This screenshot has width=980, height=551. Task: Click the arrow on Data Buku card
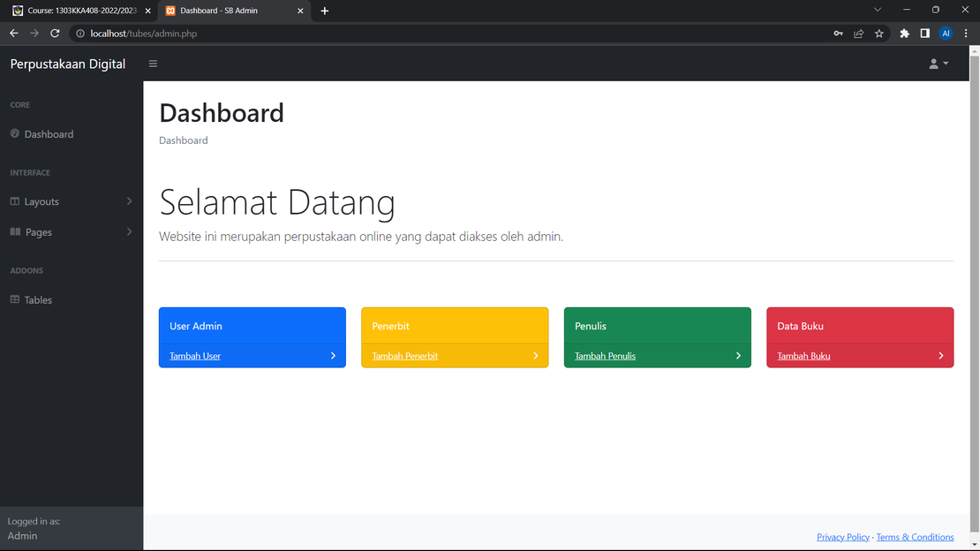(940, 356)
